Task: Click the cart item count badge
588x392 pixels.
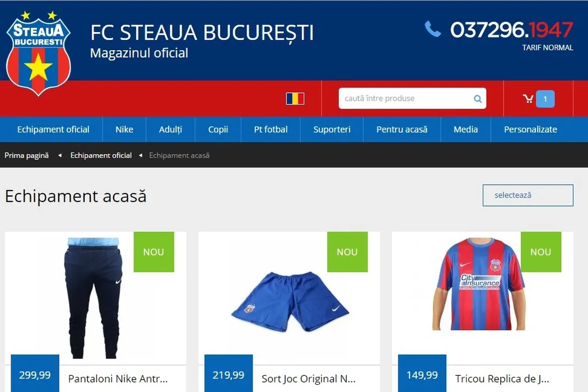Action: pyautogui.click(x=545, y=99)
